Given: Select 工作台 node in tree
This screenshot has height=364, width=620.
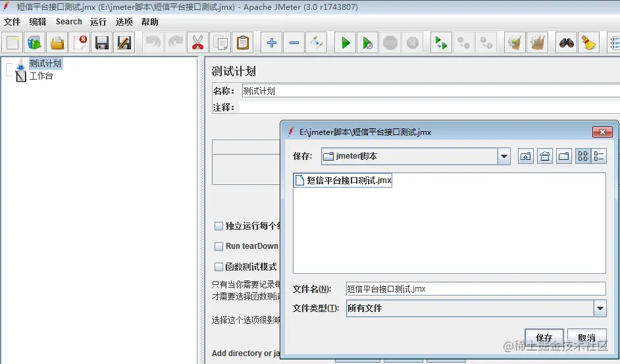Looking at the screenshot, I should tap(41, 76).
